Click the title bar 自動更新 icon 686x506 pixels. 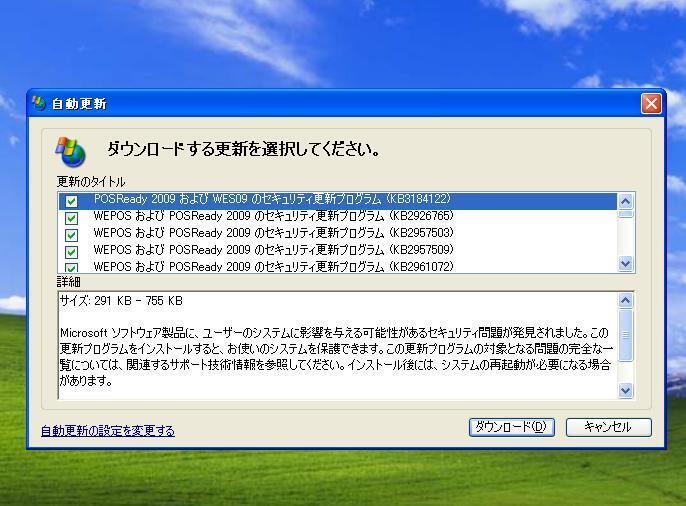click(39, 103)
